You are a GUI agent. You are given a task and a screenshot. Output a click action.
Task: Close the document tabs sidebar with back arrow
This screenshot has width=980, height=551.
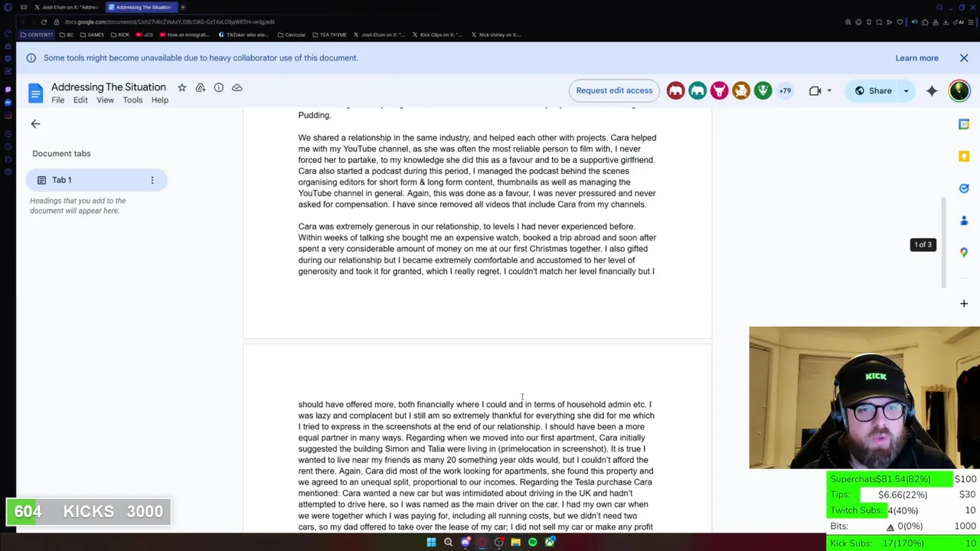click(35, 123)
